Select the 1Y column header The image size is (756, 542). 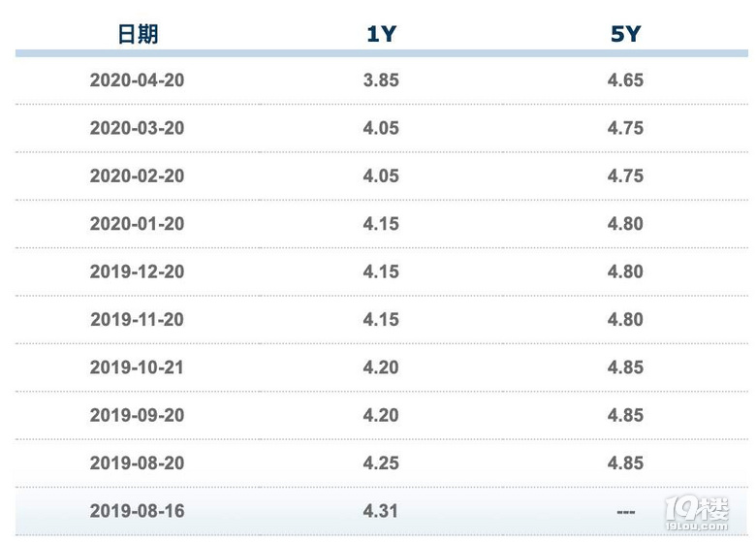381,34
